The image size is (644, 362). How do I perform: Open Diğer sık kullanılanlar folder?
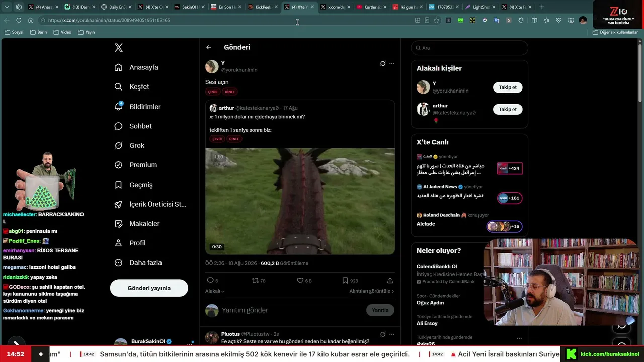tap(615, 32)
